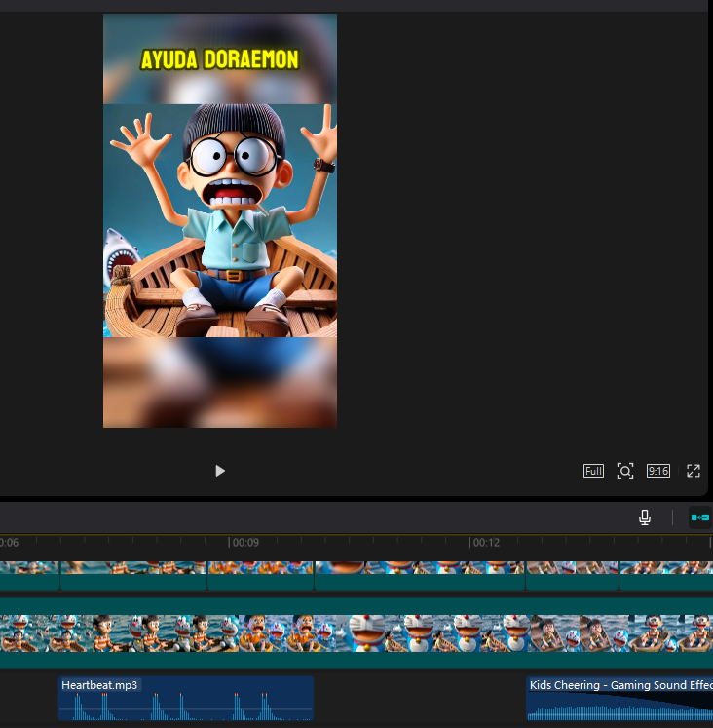Toggle the main track magnet icon
This screenshot has height=728, width=713.
click(x=700, y=517)
